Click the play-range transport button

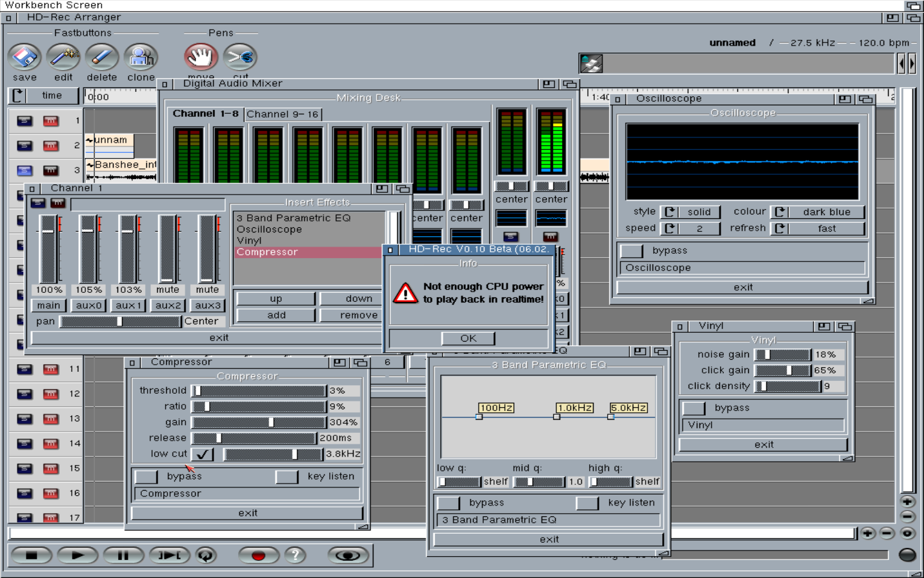(169, 556)
